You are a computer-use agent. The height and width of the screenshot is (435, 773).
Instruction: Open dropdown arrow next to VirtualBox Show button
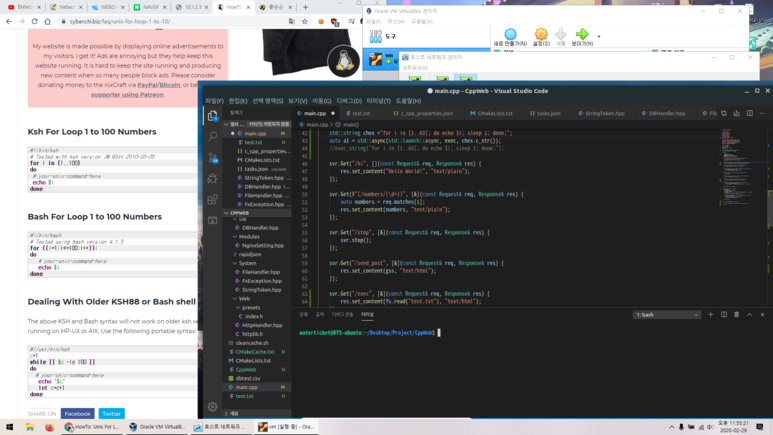tap(598, 36)
